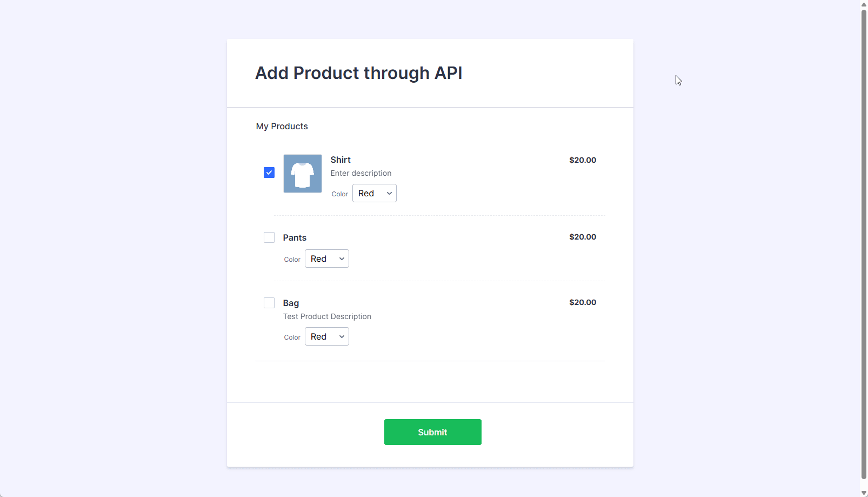Click the "Add Product through API" heading
The height and width of the screenshot is (497, 868).
[359, 73]
